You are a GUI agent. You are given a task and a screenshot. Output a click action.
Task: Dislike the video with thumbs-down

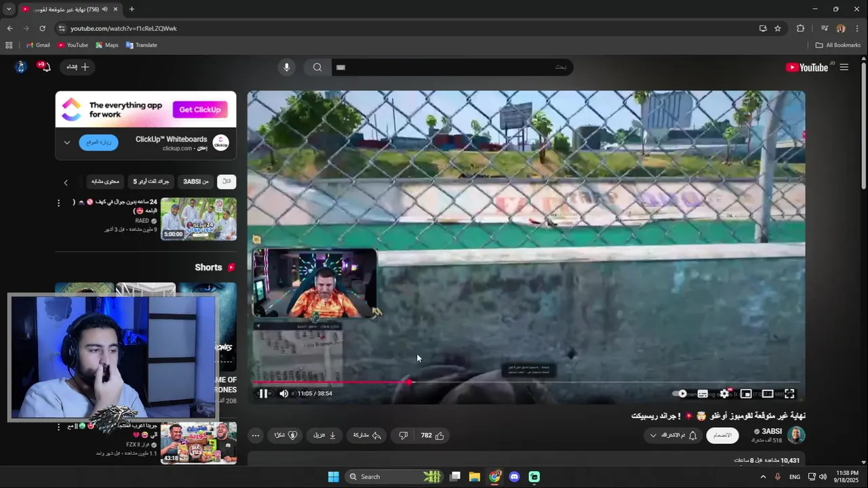[403, 435]
